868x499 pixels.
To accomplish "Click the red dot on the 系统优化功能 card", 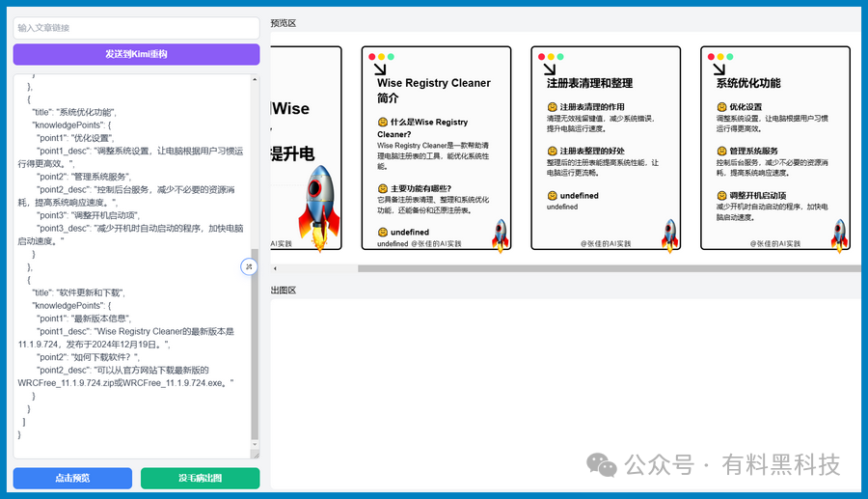I will click(711, 57).
